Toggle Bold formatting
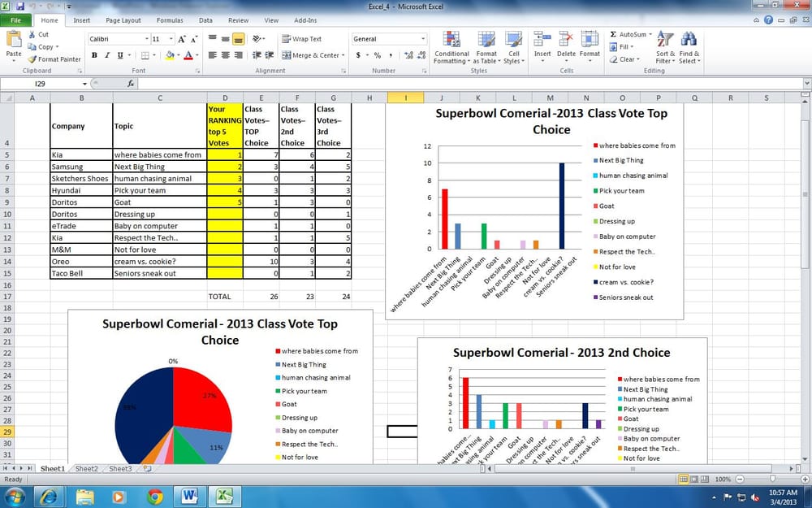 (94, 55)
